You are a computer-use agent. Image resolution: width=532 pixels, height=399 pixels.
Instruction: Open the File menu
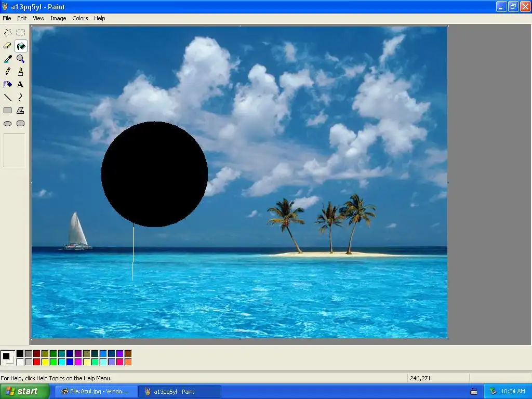(7, 18)
